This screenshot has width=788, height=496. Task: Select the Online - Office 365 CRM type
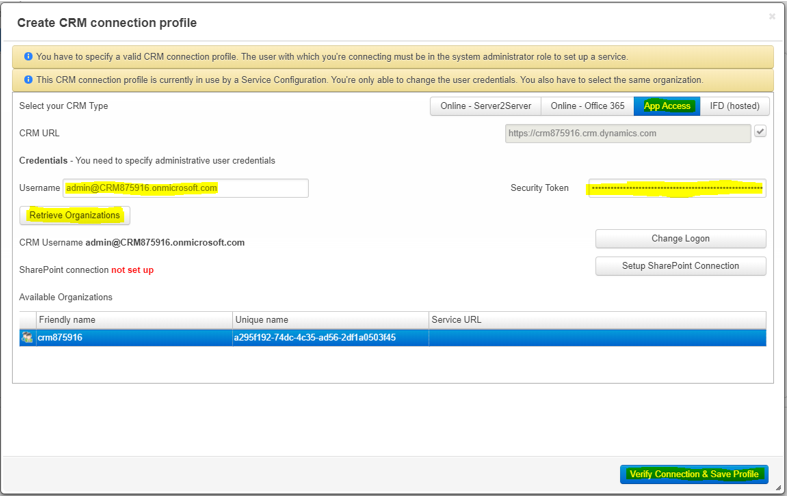(587, 106)
